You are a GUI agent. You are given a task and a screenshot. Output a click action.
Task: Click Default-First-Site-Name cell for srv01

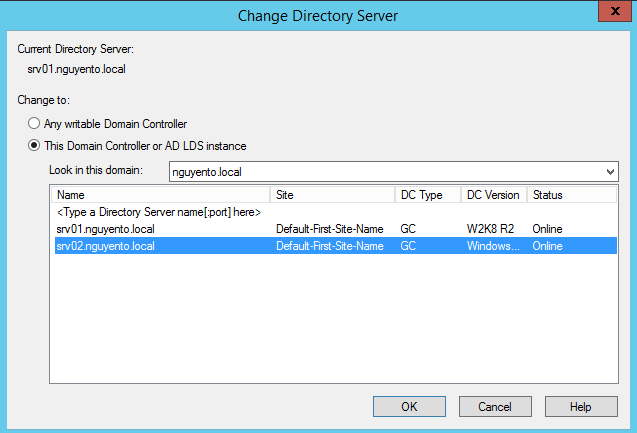tap(329, 229)
